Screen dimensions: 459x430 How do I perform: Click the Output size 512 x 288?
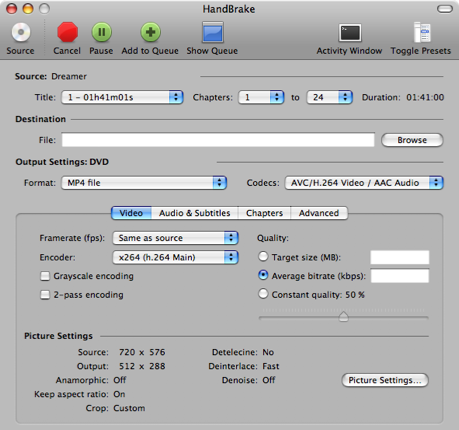(142, 366)
